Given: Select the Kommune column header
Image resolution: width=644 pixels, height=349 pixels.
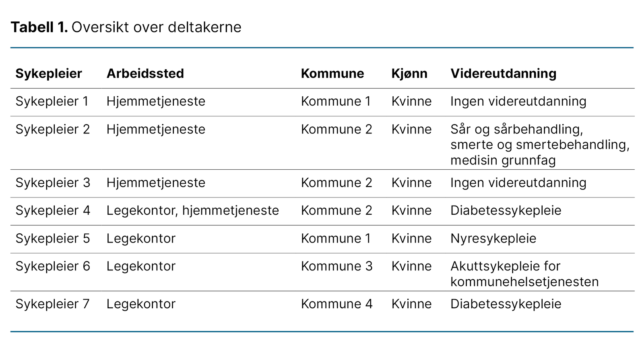Looking at the screenshot, I should pyautogui.click(x=332, y=73).
